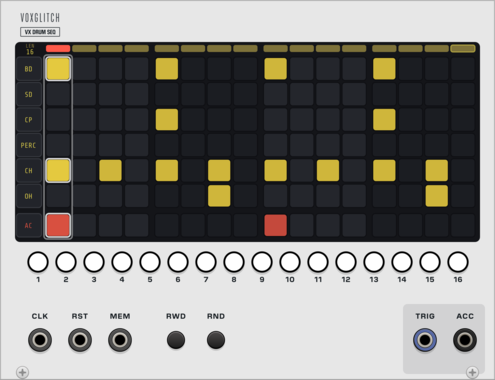The width and height of the screenshot is (495, 380).
Task: Toggle BD step 13 off
Action: coord(384,69)
